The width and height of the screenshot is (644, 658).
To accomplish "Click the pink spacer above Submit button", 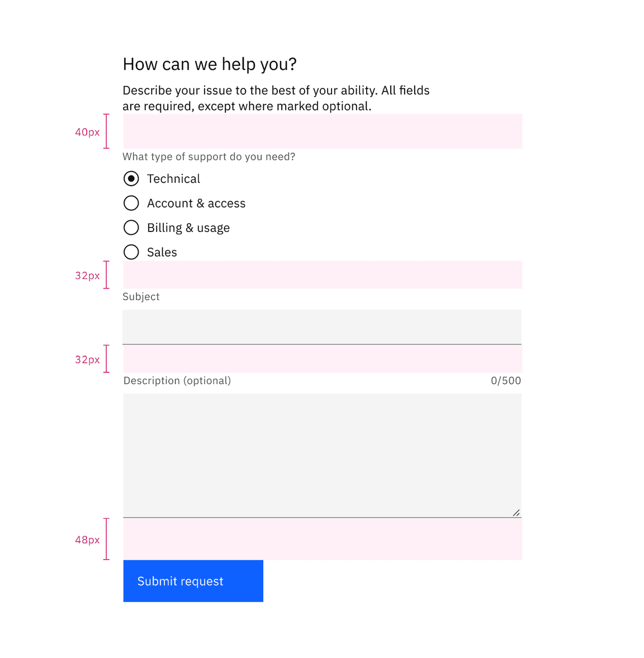I will pyautogui.click(x=322, y=538).
